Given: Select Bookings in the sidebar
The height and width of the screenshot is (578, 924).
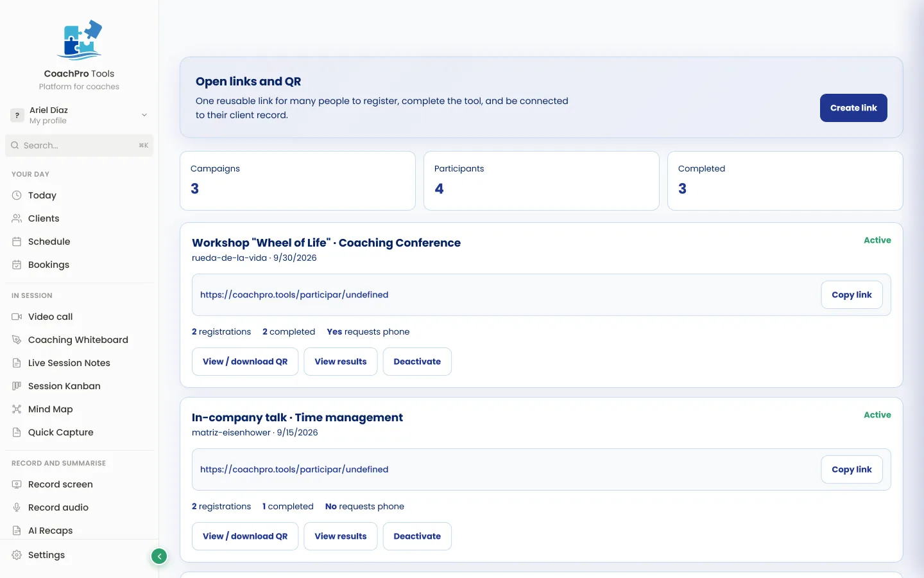Looking at the screenshot, I should tap(79, 265).
